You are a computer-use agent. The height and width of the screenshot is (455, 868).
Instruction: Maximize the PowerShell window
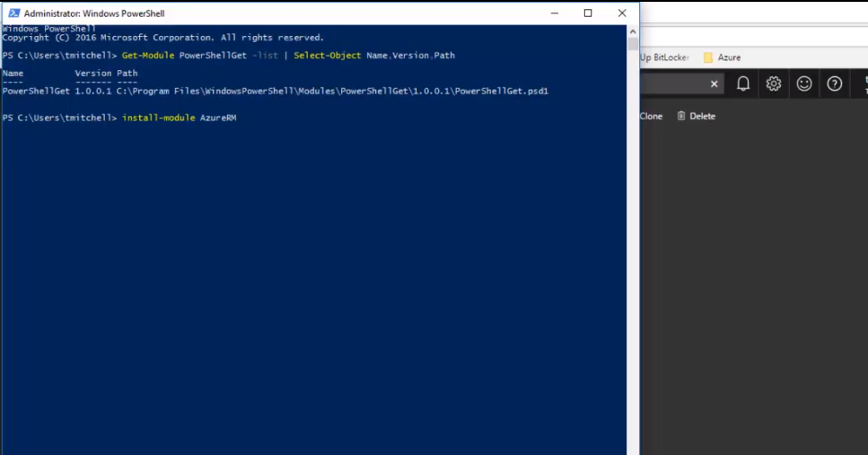(x=588, y=13)
